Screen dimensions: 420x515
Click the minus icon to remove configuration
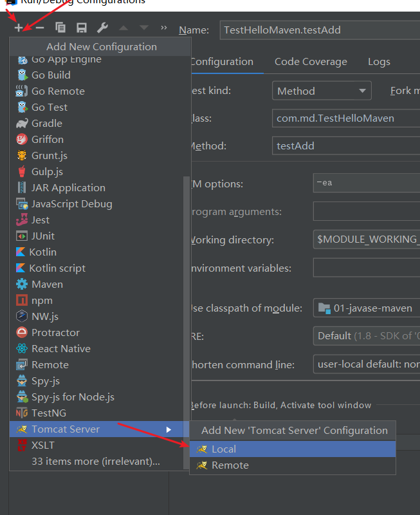(x=39, y=28)
